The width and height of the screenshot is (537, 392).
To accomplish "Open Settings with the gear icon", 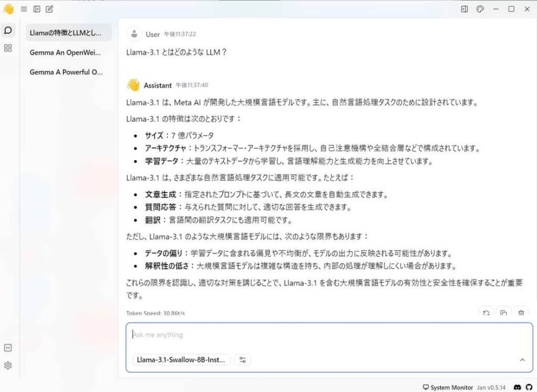I will tap(8, 365).
